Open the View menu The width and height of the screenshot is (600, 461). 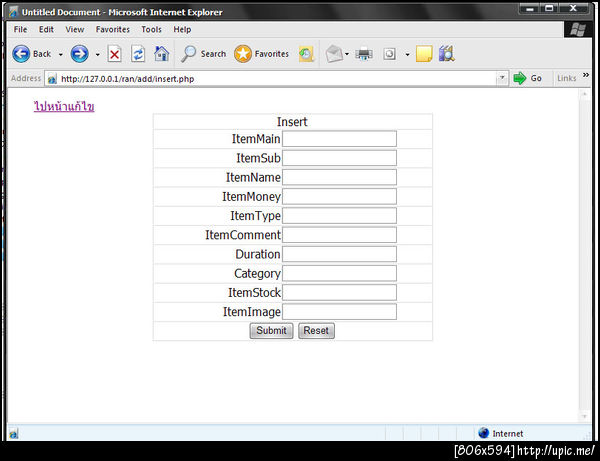click(x=75, y=29)
